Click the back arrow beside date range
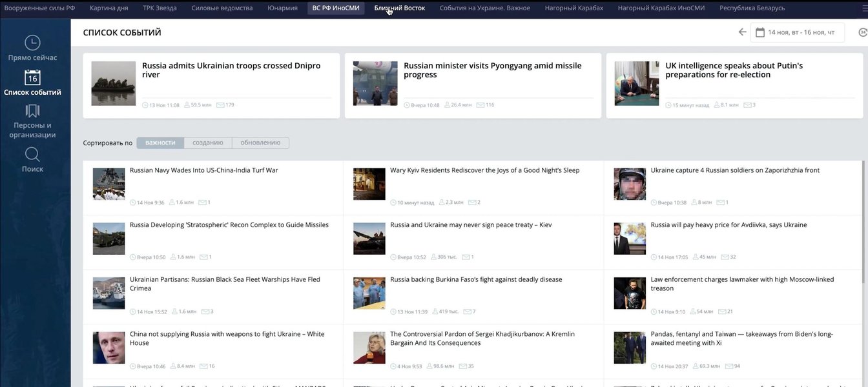Image resolution: width=868 pixels, height=387 pixels. pos(742,32)
